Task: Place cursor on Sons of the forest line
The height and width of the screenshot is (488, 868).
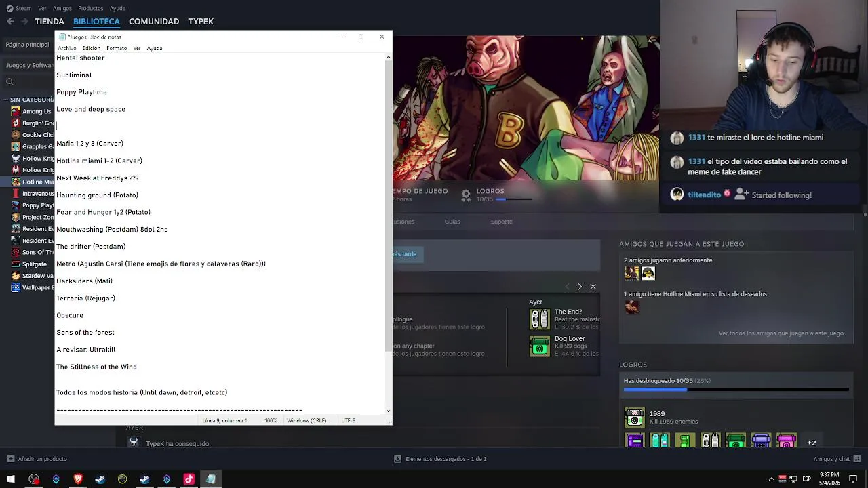Action: click(85, 333)
